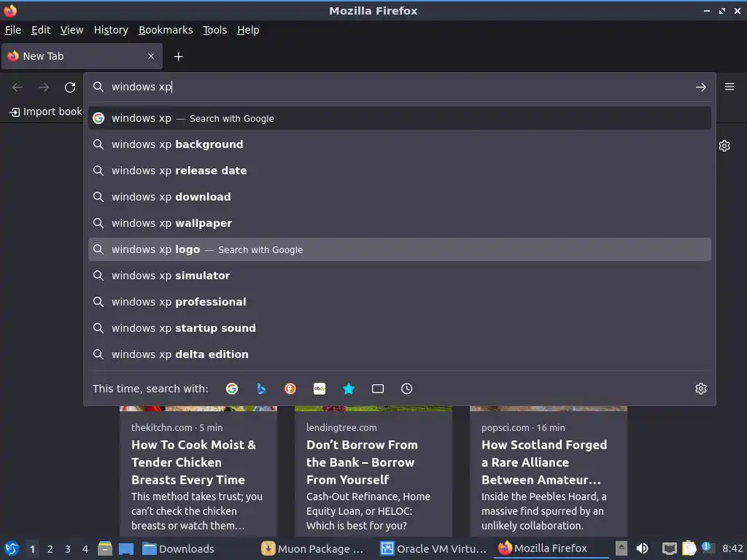The width and height of the screenshot is (747, 560).
Task: Go forward with the forward arrow
Action: tap(44, 87)
